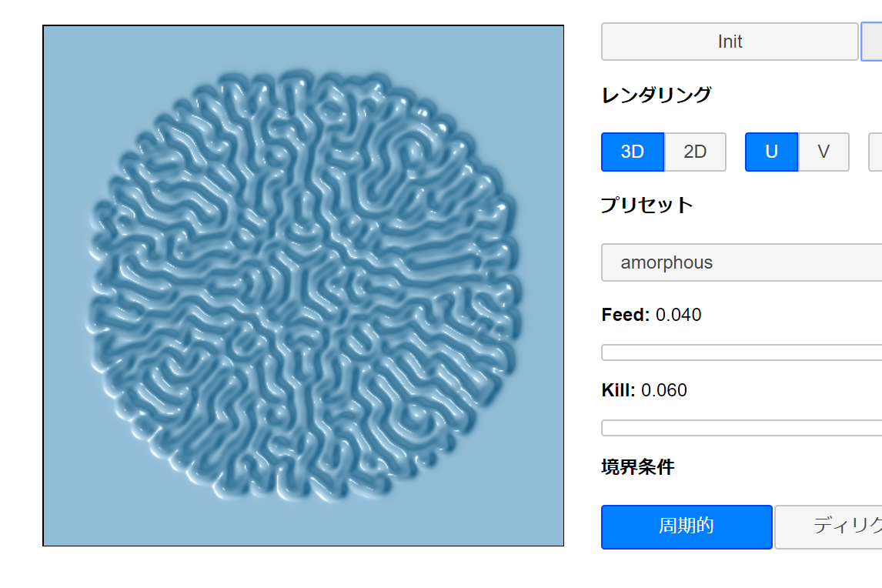Switch rendering to 3D mode
The height and width of the screenshot is (588, 882).
pos(632,152)
